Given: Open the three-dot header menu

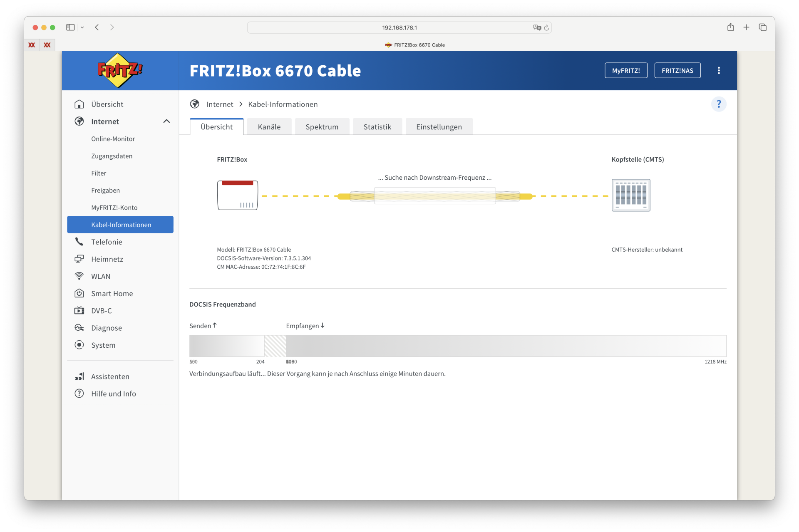Looking at the screenshot, I should tap(719, 70).
